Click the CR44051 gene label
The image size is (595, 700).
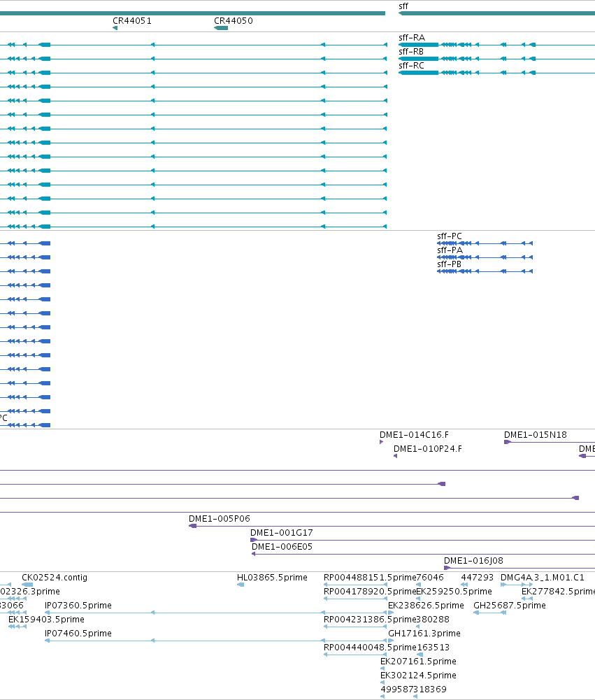tap(131, 21)
